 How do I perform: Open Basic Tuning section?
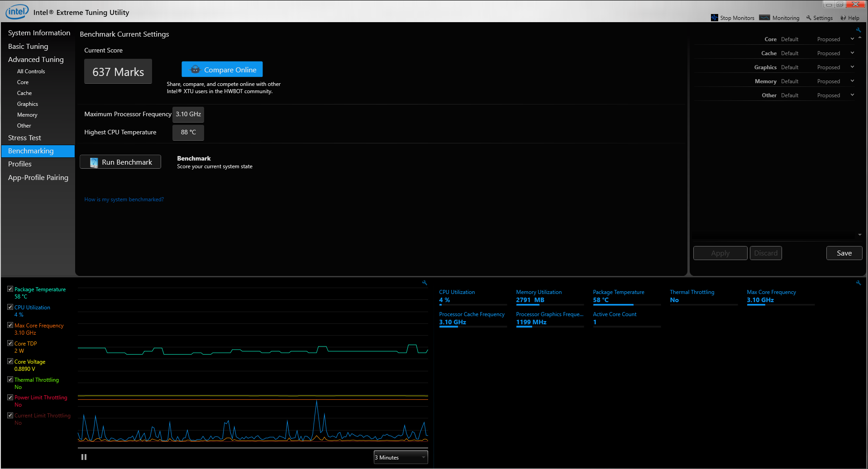coord(28,46)
